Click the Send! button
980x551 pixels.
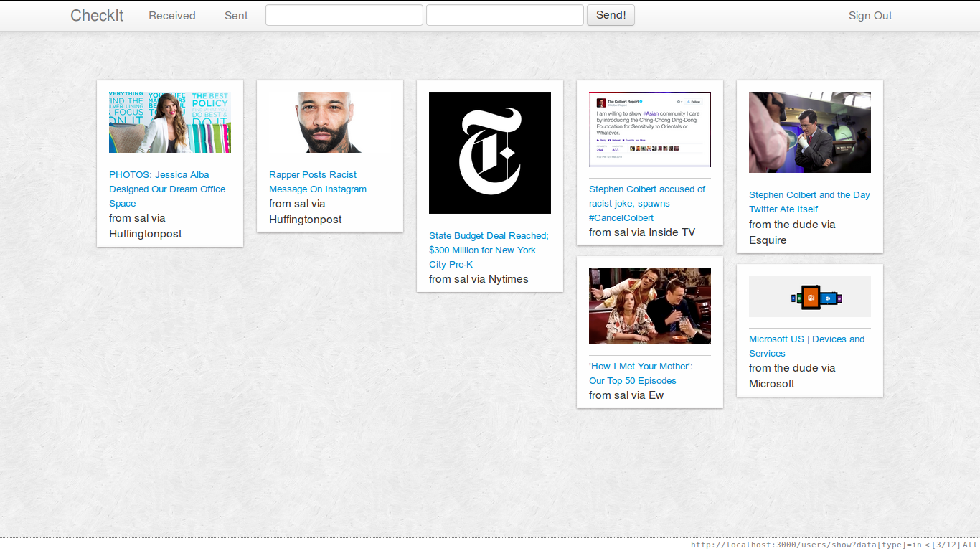coord(611,15)
